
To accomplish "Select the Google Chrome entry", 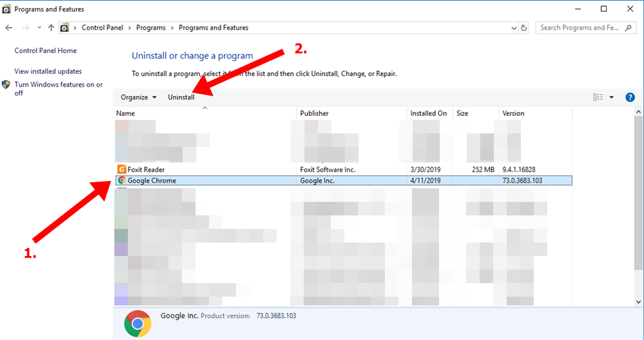I will (344, 180).
